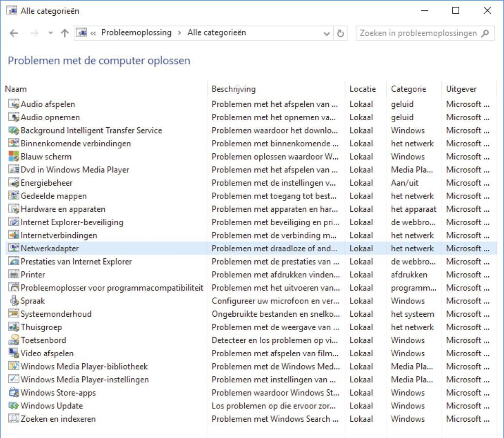Open Probleemoplossing from the breadcrumb path

click(x=136, y=33)
